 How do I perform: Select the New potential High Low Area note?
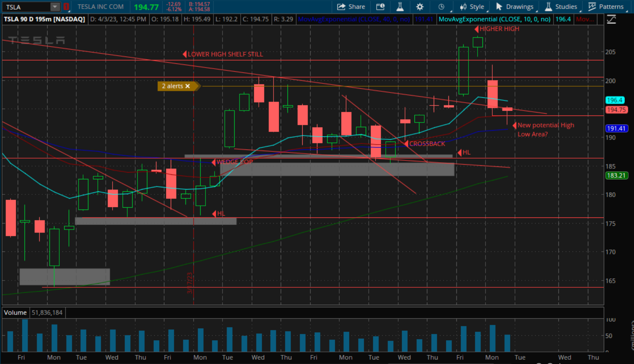[x=546, y=130]
